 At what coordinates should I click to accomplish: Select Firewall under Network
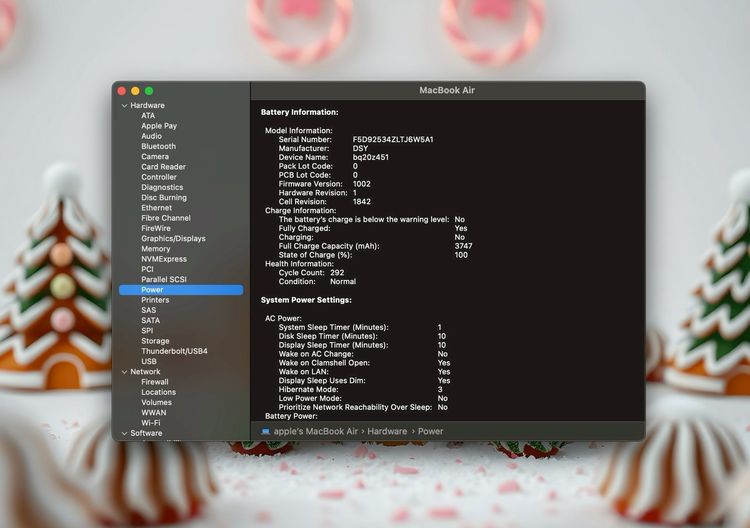(155, 382)
